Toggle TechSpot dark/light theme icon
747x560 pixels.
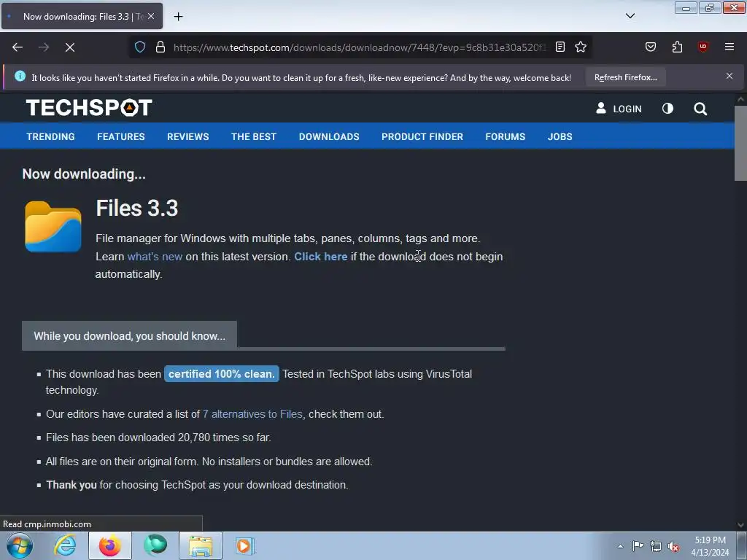tap(667, 109)
